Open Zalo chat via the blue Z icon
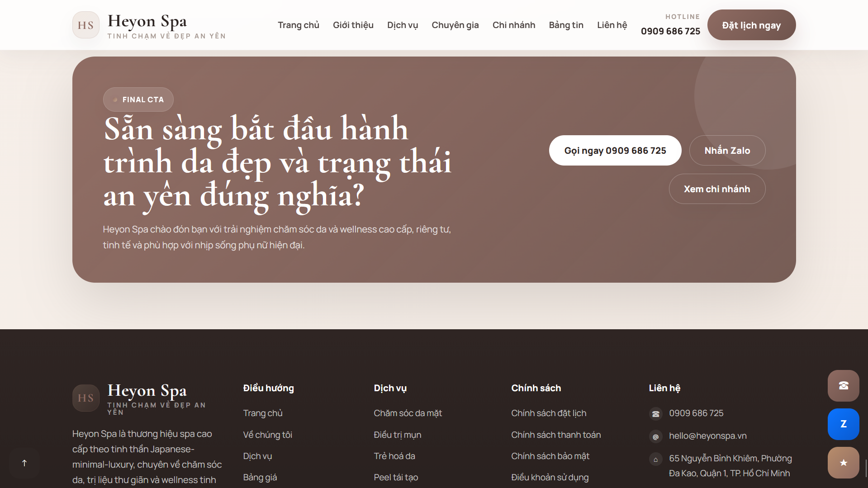The image size is (868, 488). point(843,424)
